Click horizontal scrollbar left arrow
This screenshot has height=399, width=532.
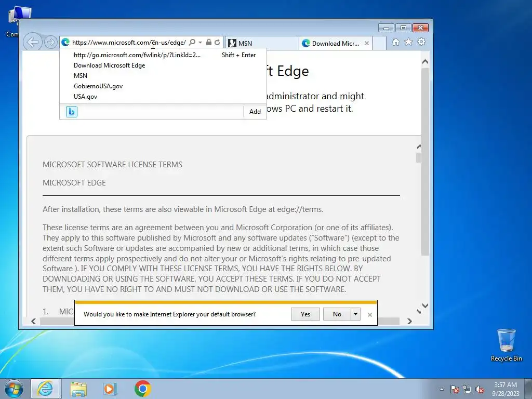coord(34,321)
